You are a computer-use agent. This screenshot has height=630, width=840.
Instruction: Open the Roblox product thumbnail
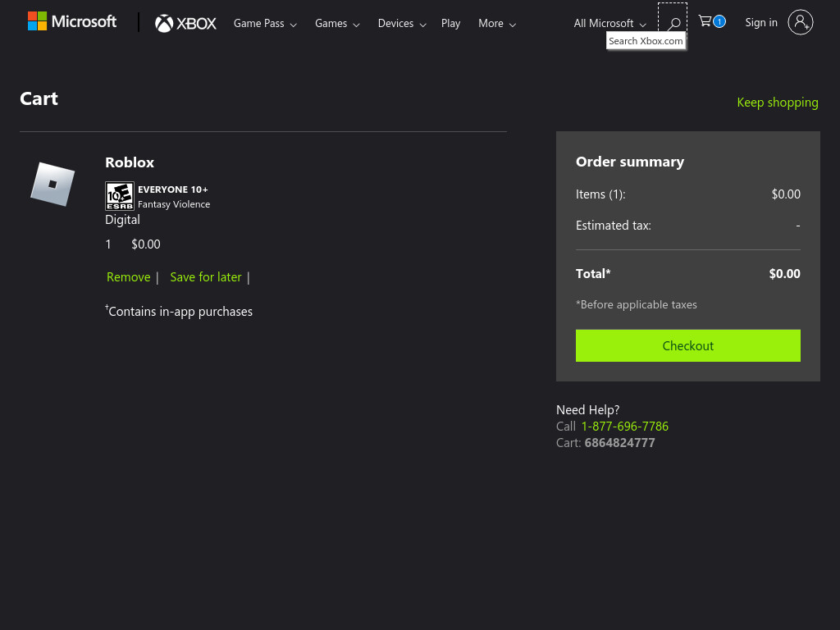click(x=52, y=184)
